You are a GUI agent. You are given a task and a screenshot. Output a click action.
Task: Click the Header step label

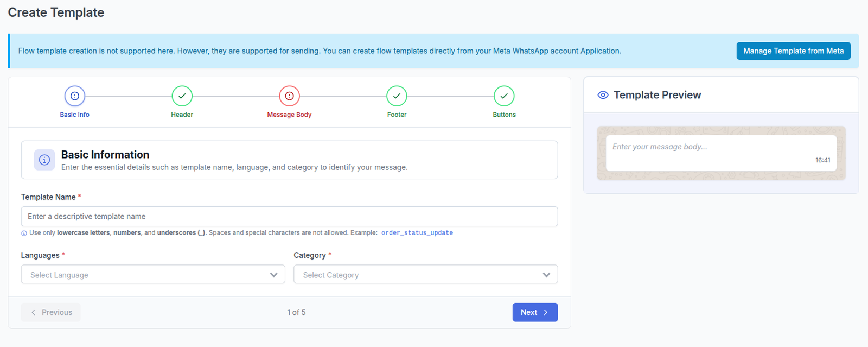pyautogui.click(x=182, y=115)
